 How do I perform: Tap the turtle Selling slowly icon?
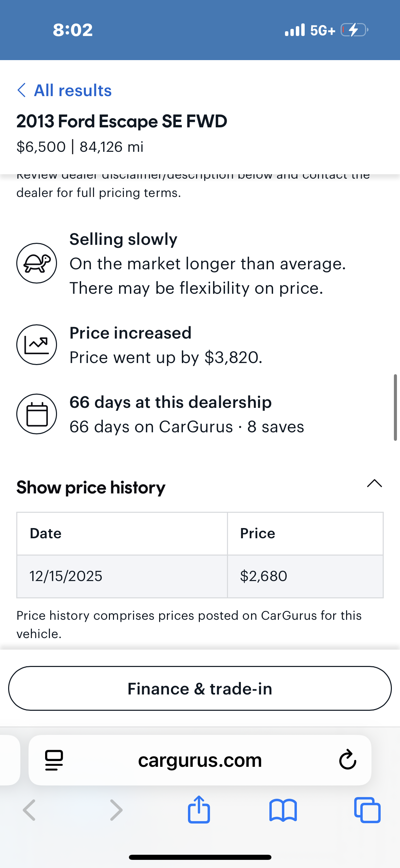pyautogui.click(x=37, y=263)
